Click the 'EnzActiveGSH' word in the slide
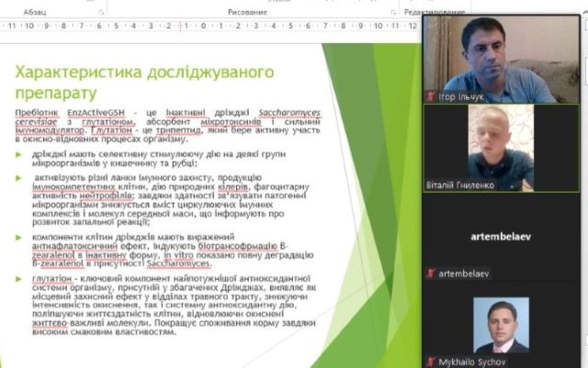The height and width of the screenshot is (368, 588). [96, 113]
